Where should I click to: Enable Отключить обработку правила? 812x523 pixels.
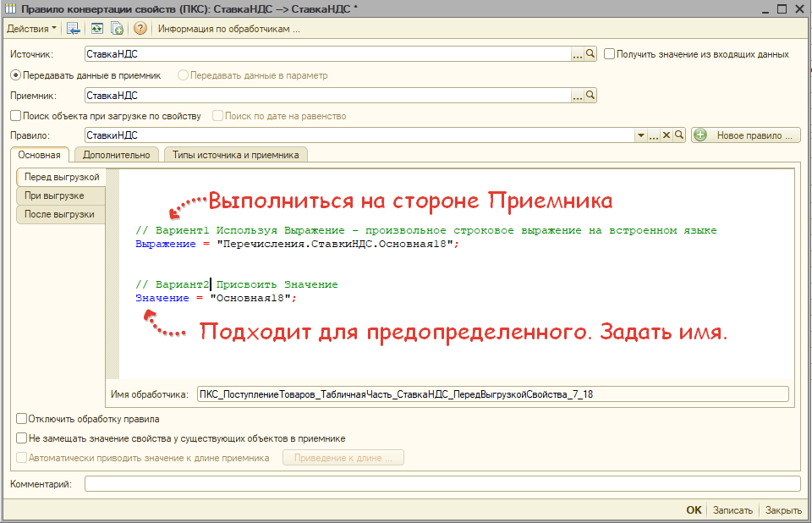tap(21, 418)
